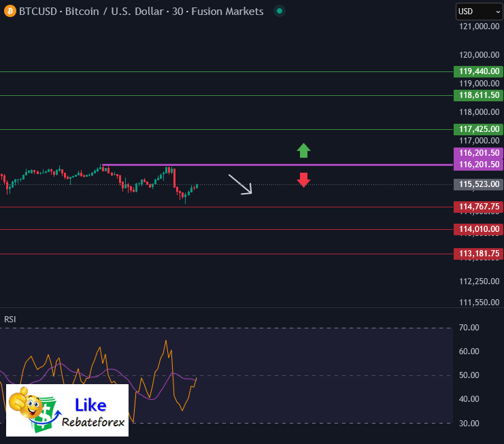This screenshot has width=504, height=444.
Task: Select the purple horizontal resistance line
Action: click(x=278, y=165)
